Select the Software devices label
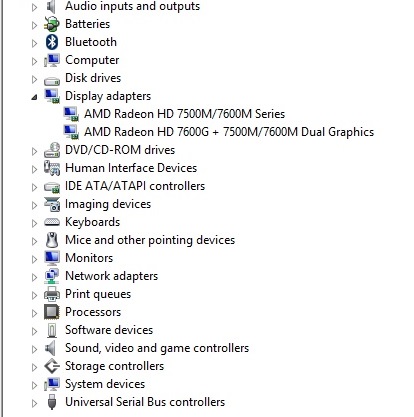 click(x=109, y=330)
